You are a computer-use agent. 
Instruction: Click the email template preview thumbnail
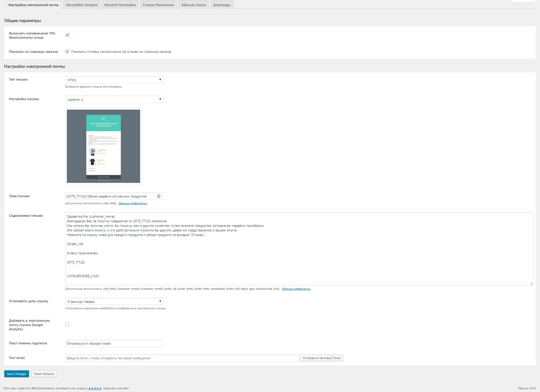tap(103, 146)
